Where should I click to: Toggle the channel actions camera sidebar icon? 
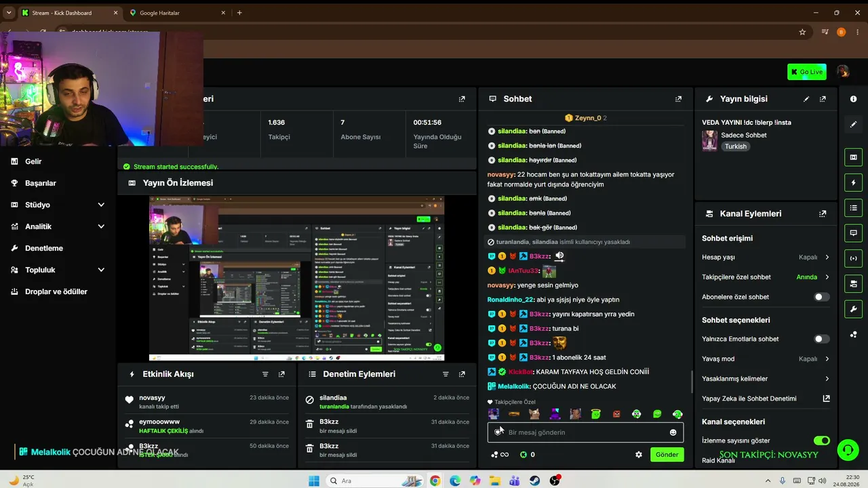coord(854,283)
